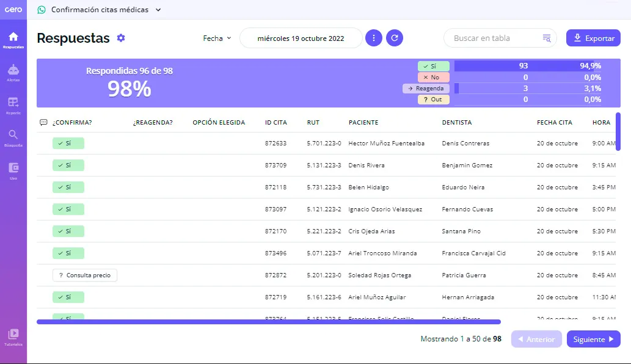This screenshot has width=631, height=364.
Task: Open the Uso wallet icon in sidebar
Action: 13,167
